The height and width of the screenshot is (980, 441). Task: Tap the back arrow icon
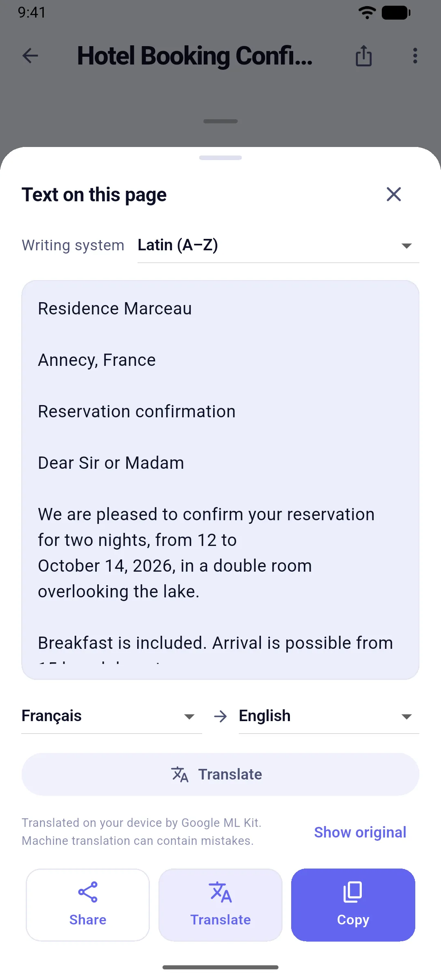30,56
